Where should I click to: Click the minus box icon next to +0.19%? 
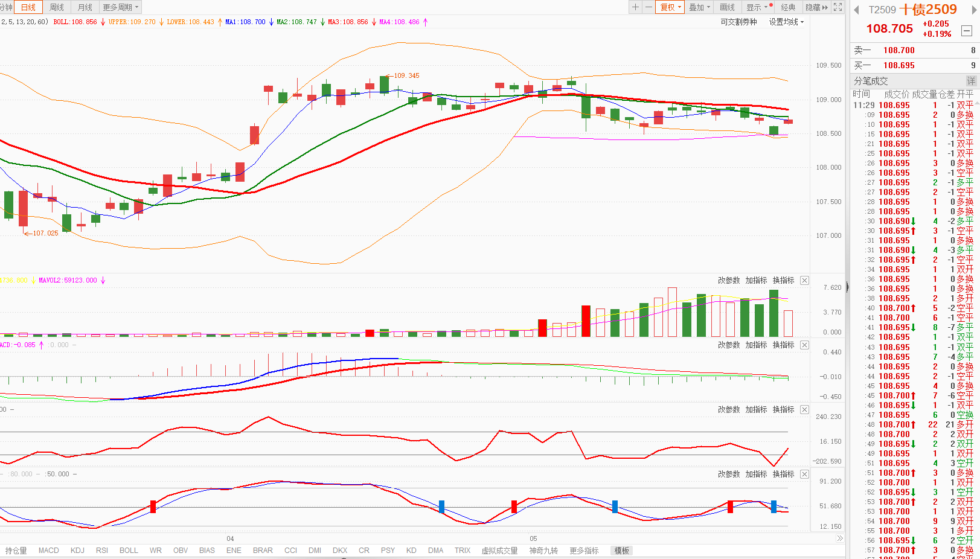coord(966,31)
